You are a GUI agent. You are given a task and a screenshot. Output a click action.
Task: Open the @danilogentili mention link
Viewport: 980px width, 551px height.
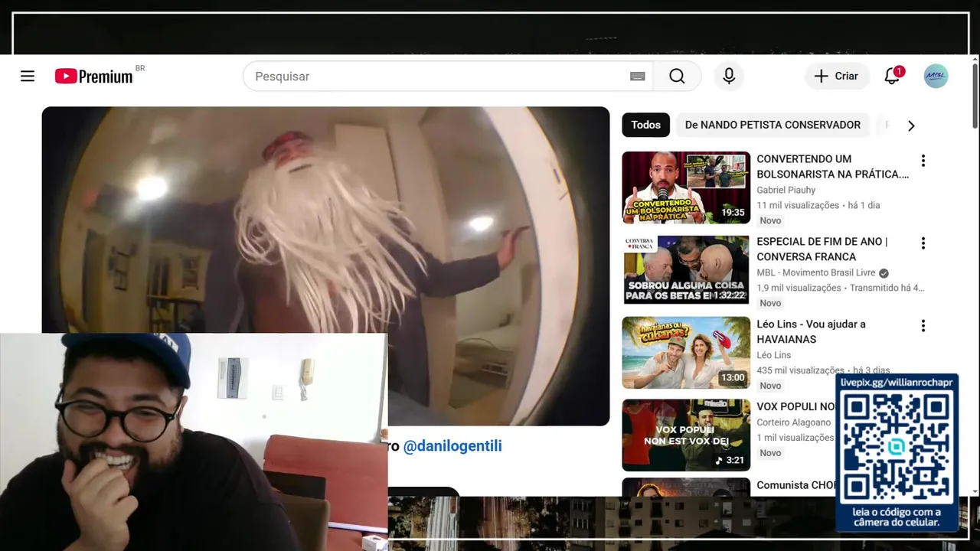pos(452,445)
